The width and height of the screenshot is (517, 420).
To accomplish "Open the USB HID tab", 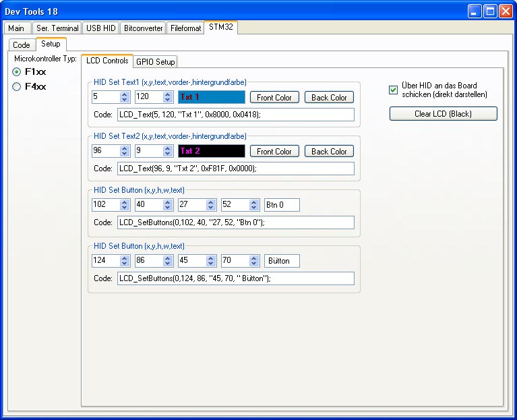I will (x=101, y=28).
